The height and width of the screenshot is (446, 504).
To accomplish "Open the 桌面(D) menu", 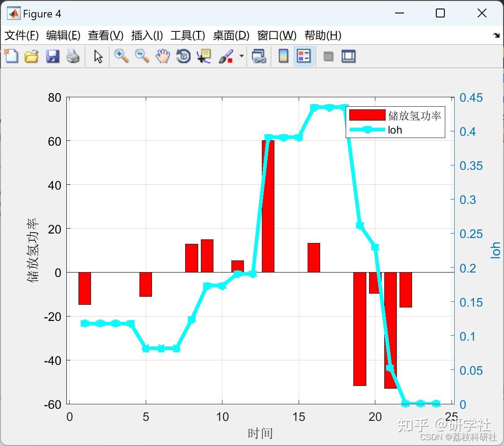I will (x=231, y=35).
